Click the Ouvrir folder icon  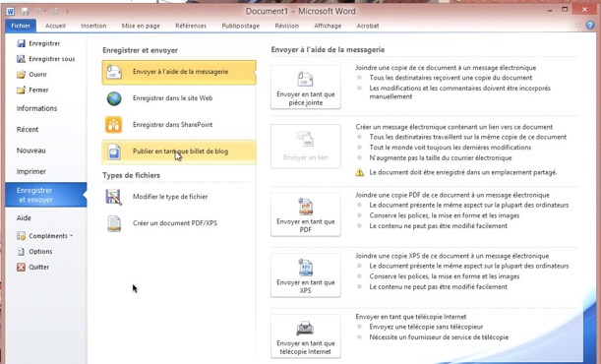(21, 75)
